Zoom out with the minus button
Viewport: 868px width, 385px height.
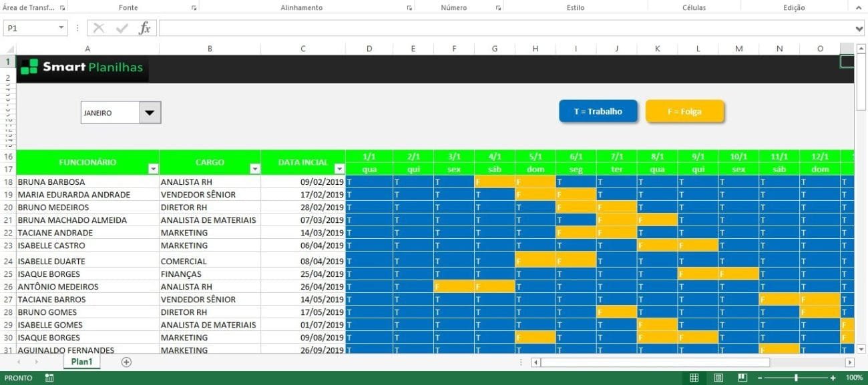761,378
